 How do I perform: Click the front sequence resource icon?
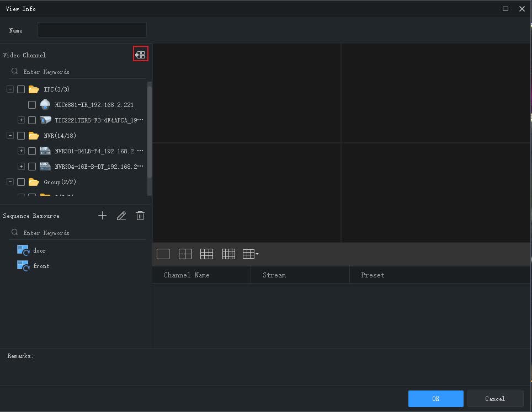point(23,265)
